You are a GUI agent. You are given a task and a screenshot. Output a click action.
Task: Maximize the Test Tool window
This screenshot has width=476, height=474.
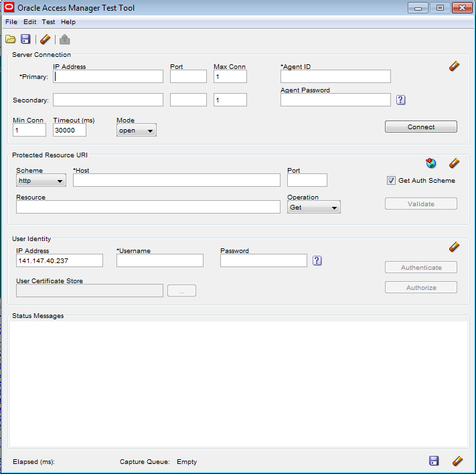tap(440, 8)
